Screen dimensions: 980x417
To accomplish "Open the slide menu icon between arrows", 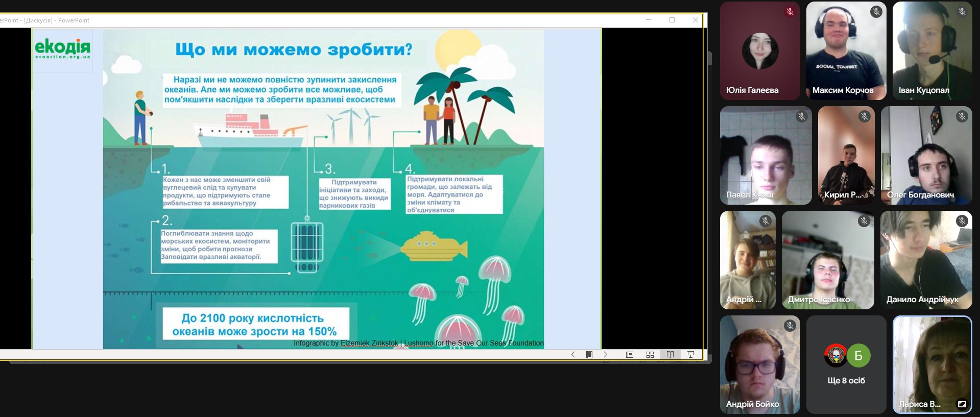I will [589, 355].
